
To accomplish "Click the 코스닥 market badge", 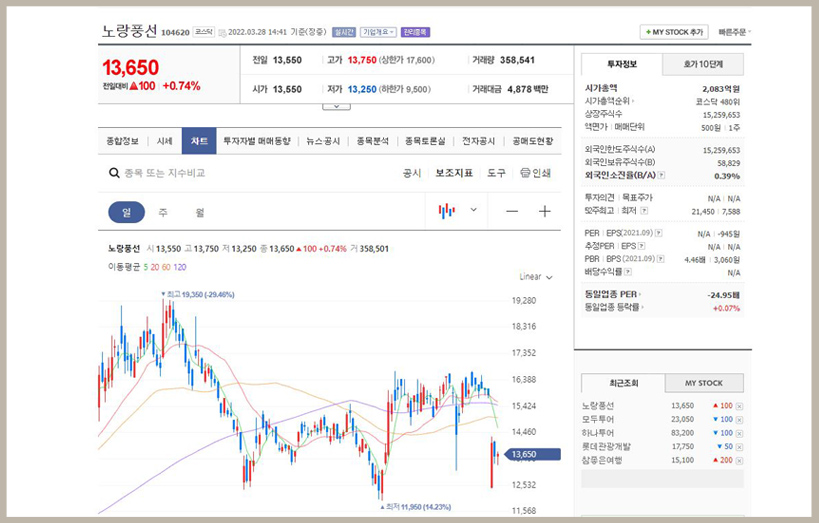I will click(204, 32).
